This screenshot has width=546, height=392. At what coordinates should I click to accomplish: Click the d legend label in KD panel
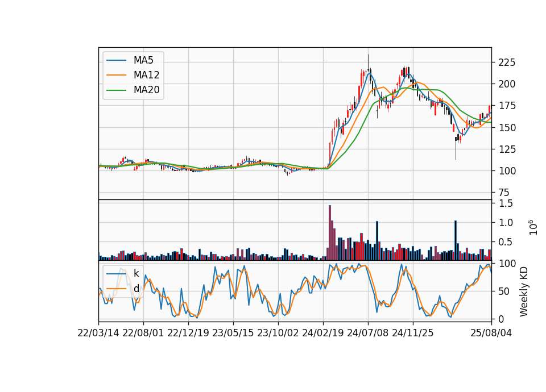136,289
